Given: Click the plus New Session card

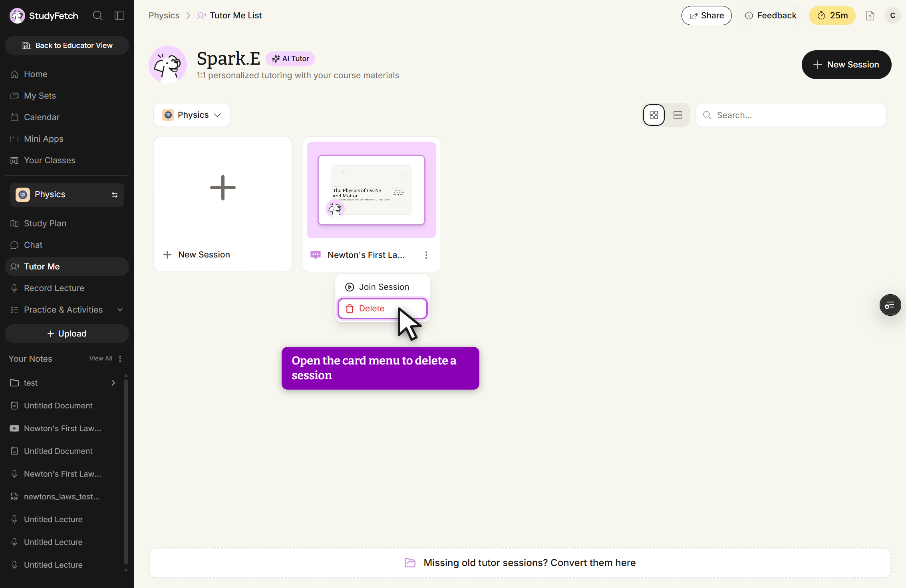Looking at the screenshot, I should click(x=223, y=188).
